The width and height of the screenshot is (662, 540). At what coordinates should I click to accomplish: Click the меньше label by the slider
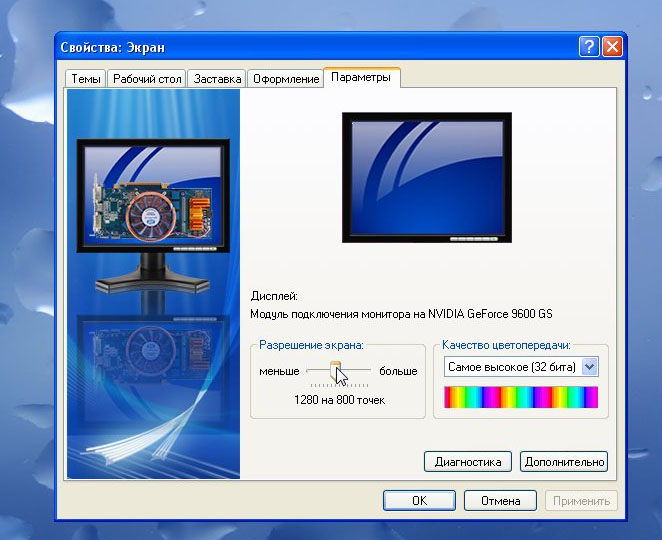tap(279, 371)
